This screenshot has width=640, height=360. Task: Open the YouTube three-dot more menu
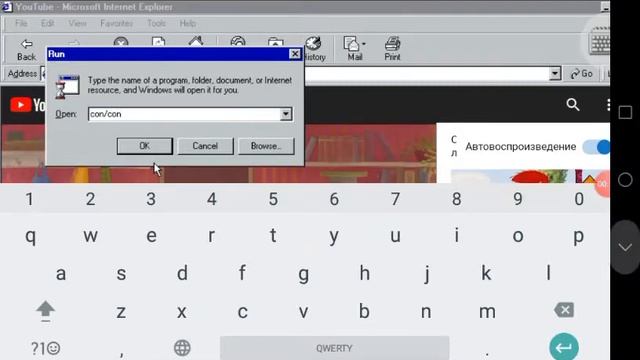tap(608, 105)
